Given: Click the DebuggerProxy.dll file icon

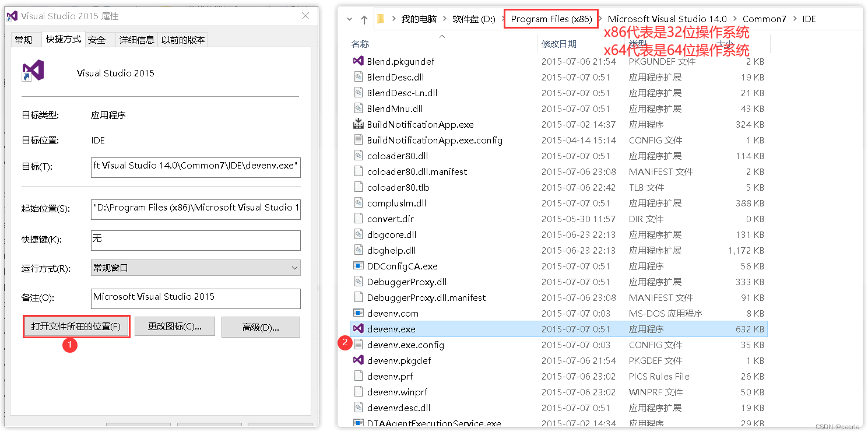Looking at the screenshot, I should (x=358, y=282).
